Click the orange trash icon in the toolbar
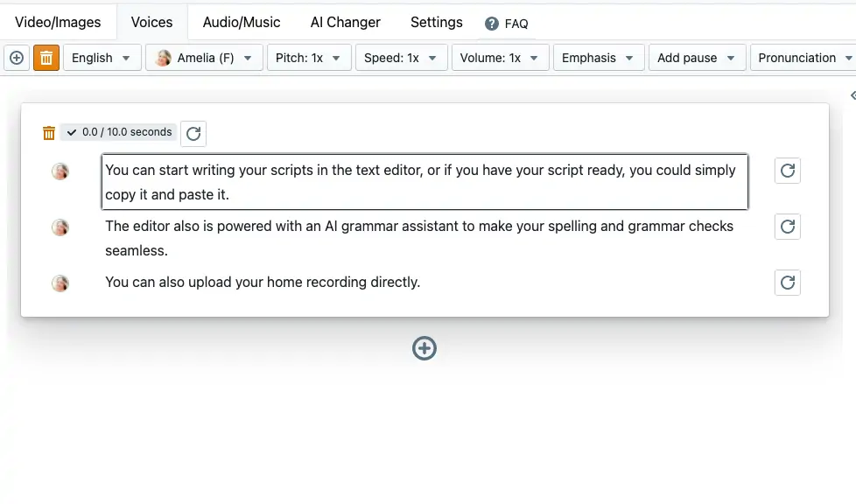Viewport: 856px width, 504px height. click(46, 58)
